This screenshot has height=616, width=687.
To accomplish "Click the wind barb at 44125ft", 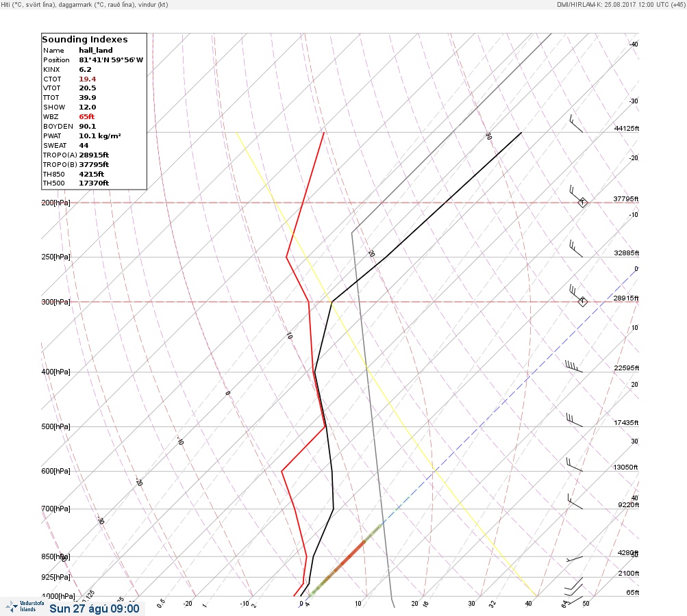I will (x=576, y=123).
